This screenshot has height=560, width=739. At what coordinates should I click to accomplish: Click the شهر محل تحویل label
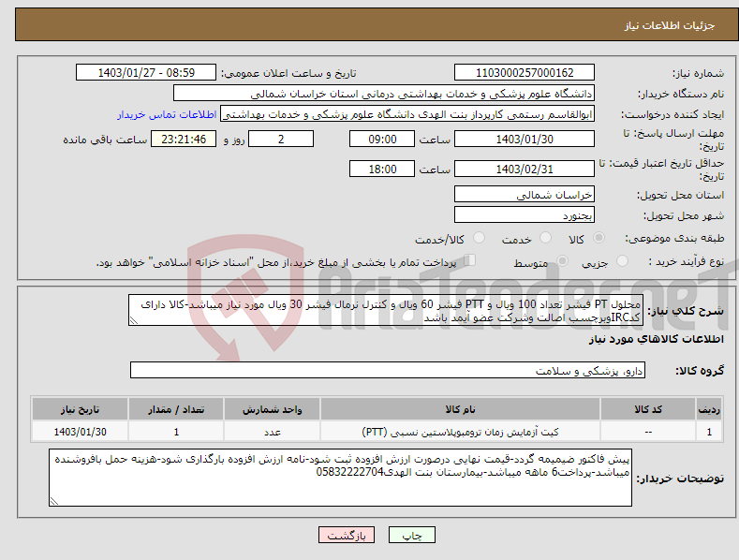[x=684, y=216]
